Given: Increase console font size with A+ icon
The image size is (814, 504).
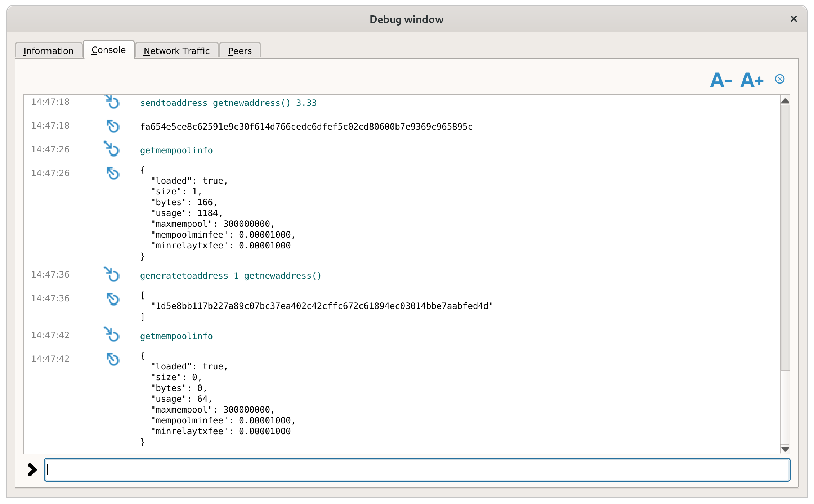Looking at the screenshot, I should (751, 80).
